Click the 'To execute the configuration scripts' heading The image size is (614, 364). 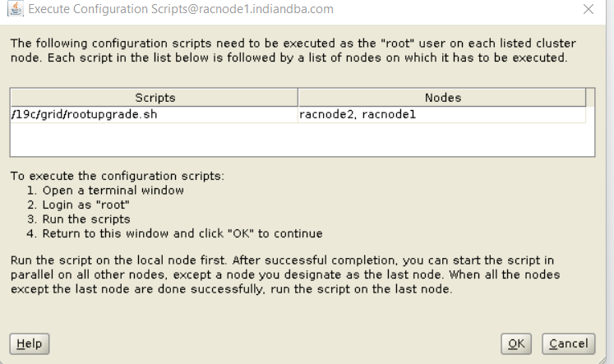tap(117, 176)
